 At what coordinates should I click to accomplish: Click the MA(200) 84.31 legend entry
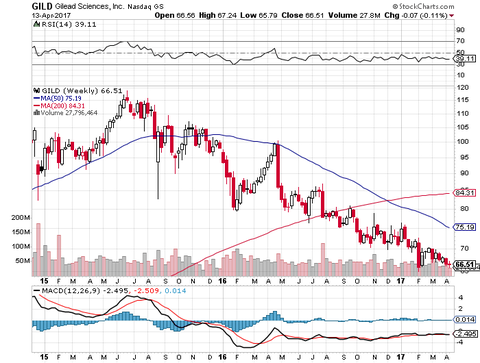[63, 106]
